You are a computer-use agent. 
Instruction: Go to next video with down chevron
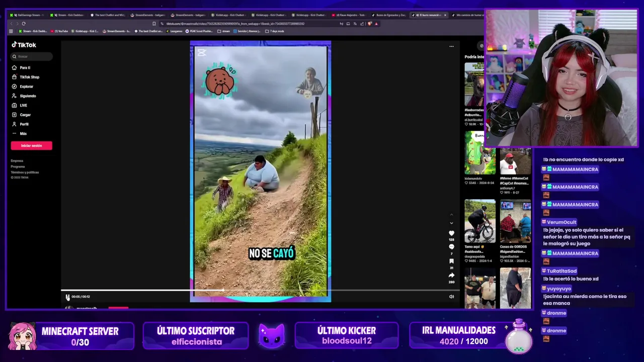click(451, 223)
